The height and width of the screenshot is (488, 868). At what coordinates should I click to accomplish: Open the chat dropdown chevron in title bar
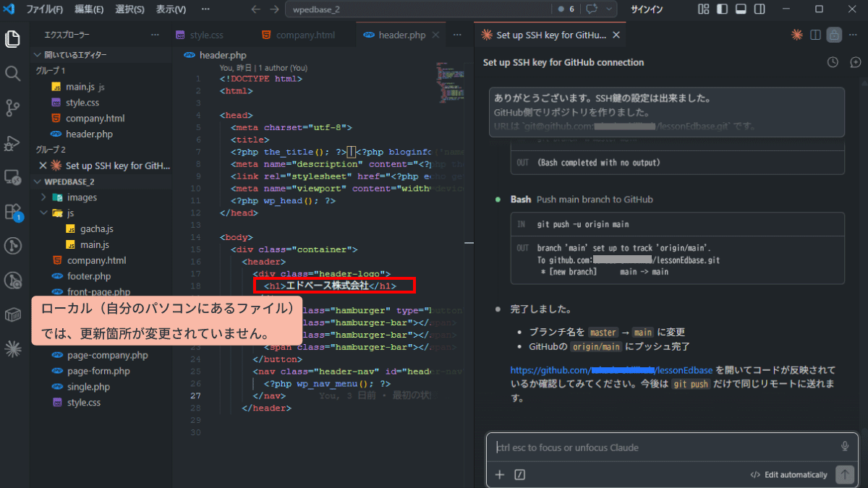[x=610, y=9]
